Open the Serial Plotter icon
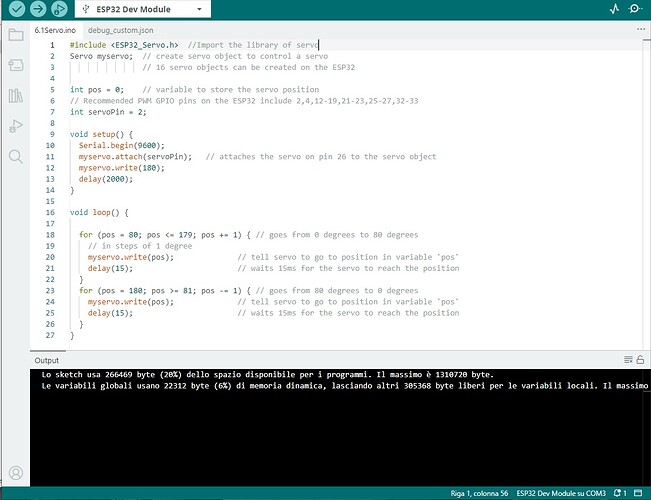Screen dimensions: 651x500 [x=614, y=9]
